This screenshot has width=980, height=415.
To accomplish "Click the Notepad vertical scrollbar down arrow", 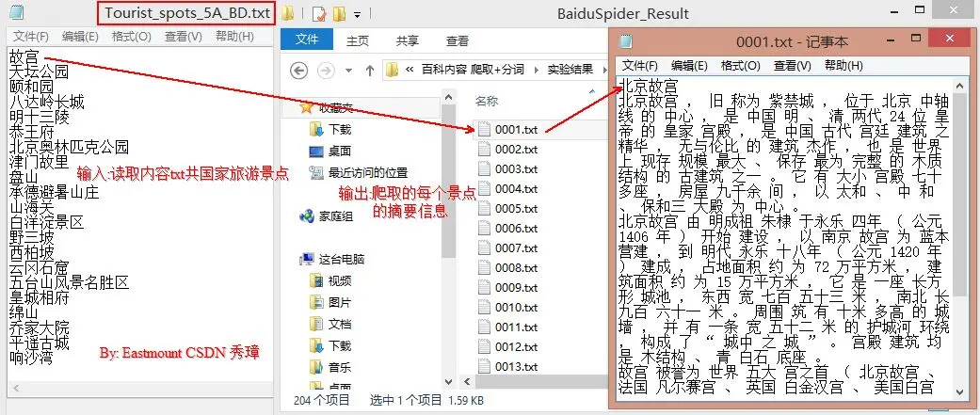I will (960, 391).
